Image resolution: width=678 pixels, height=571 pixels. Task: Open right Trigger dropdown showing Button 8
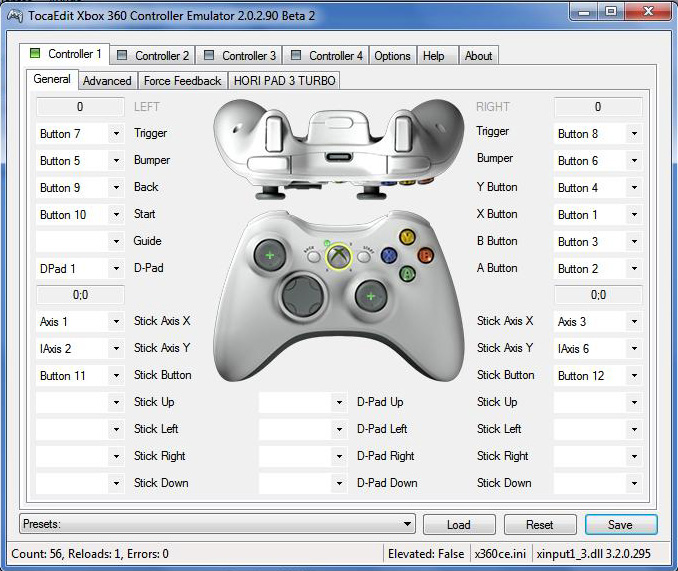(x=598, y=134)
